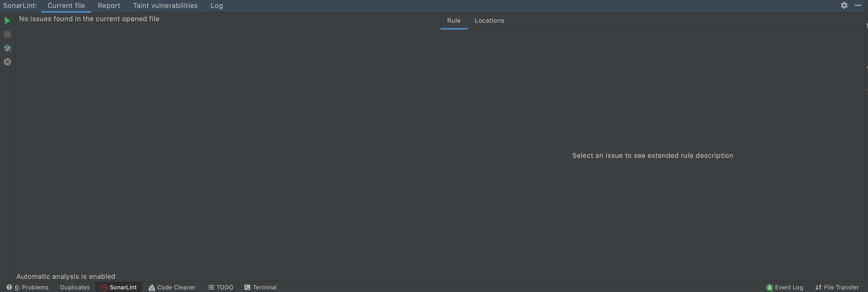
Task: Open the Problems tool window
Action: click(x=27, y=287)
